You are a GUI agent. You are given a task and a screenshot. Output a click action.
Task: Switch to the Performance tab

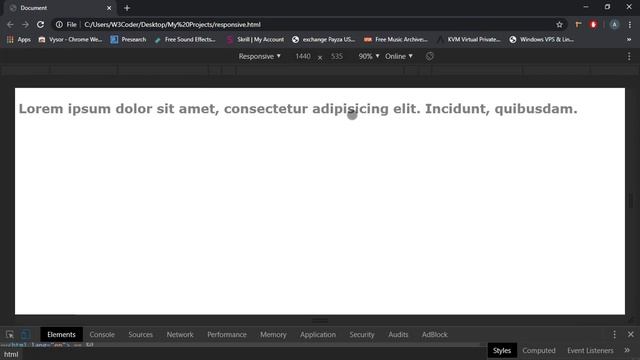click(x=227, y=334)
